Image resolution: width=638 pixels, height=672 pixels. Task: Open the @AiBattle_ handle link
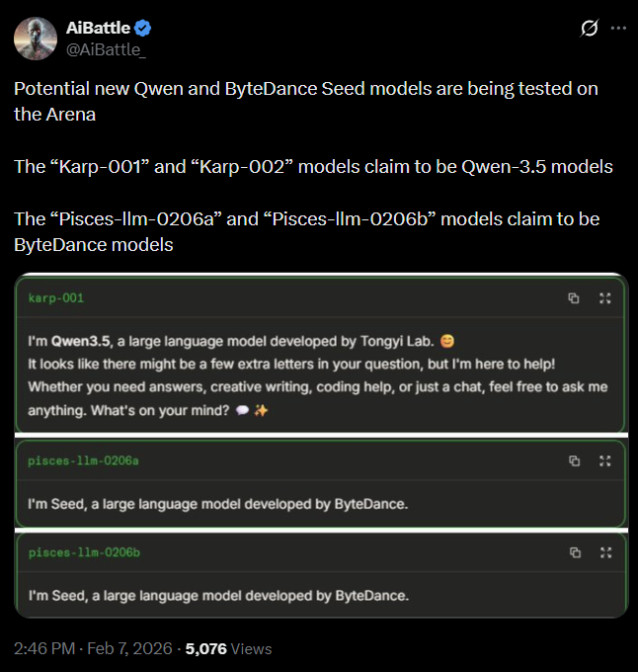point(106,48)
